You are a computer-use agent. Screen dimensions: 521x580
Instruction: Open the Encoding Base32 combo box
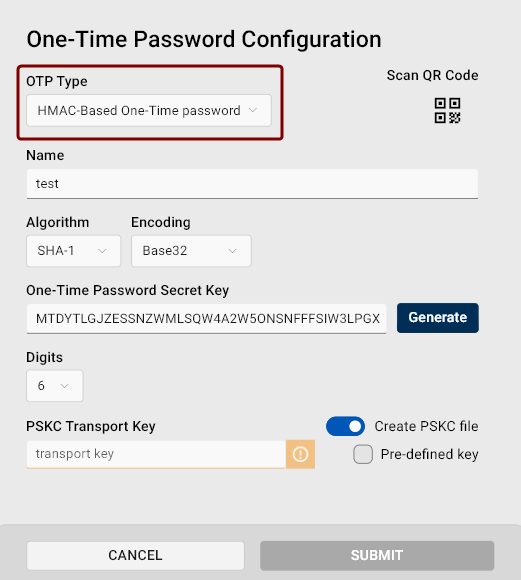[191, 251]
